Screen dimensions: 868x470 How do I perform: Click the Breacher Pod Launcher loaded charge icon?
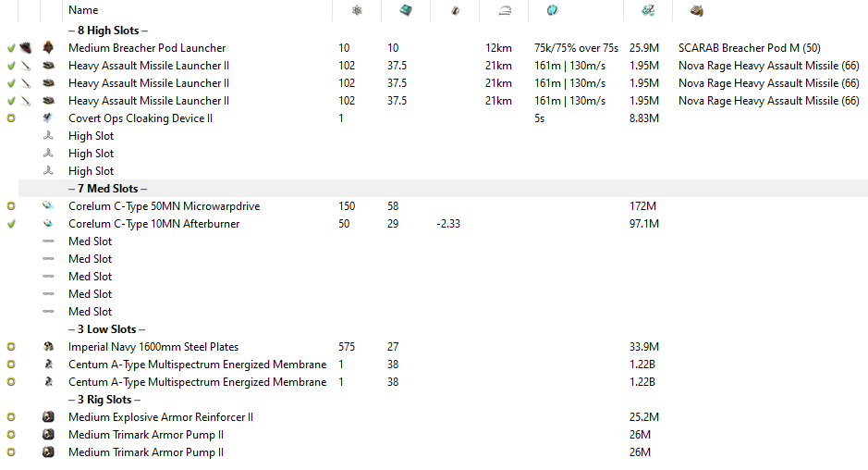(26, 48)
